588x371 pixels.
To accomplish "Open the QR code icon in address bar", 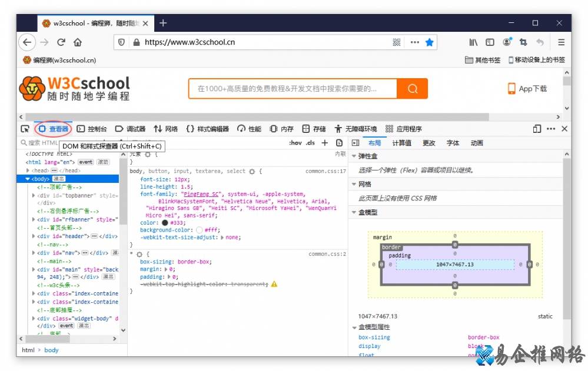I will 397,42.
